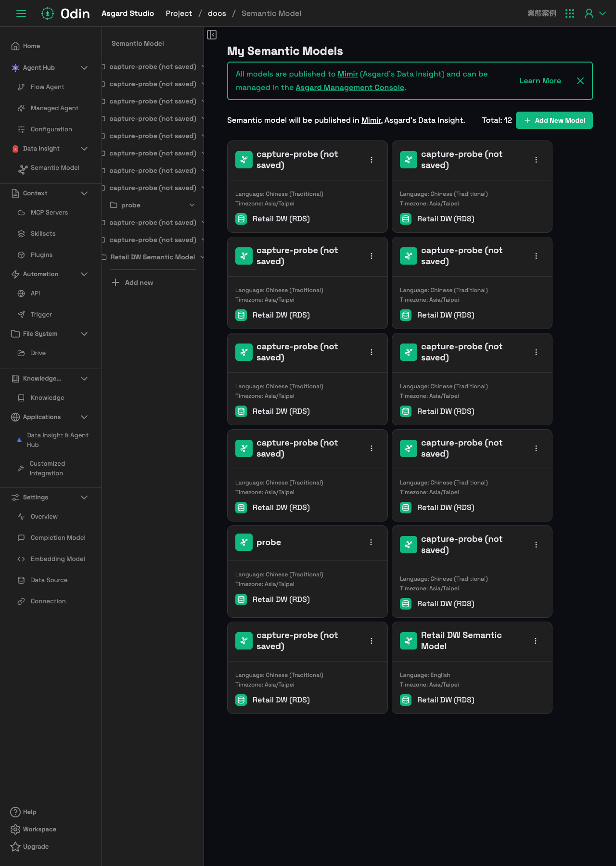Open Completion Model settings

point(51,538)
